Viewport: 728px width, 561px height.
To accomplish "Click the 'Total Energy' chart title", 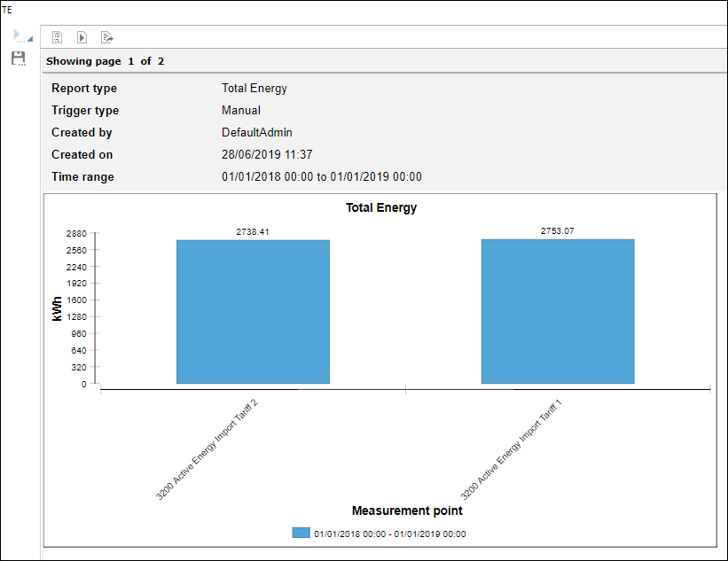I will coord(380,208).
